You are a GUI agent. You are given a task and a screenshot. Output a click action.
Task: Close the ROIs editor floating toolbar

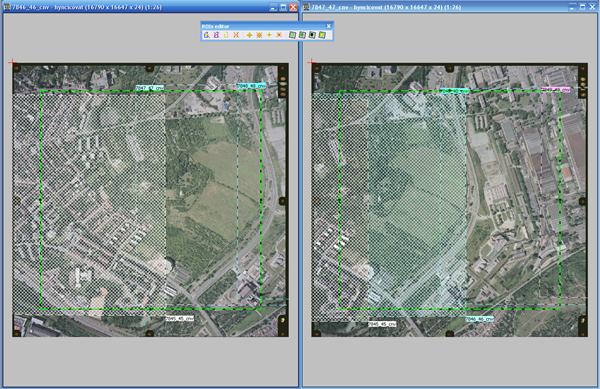click(328, 26)
